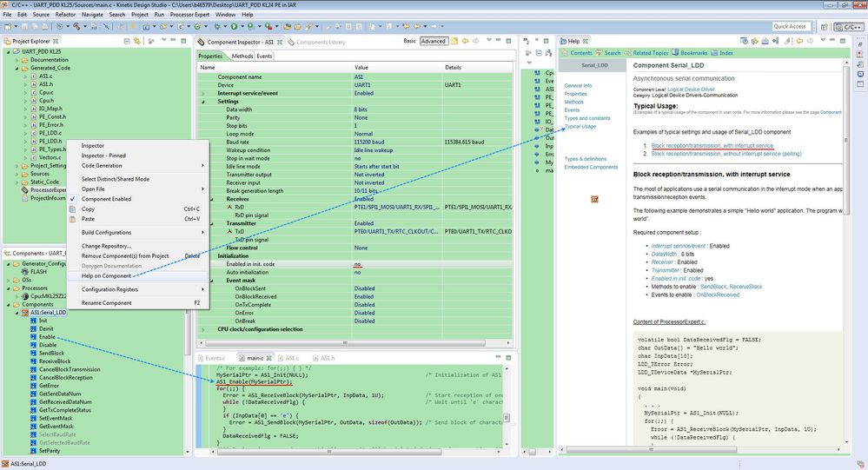Click the bug Debug toolbar icon

click(x=217, y=26)
